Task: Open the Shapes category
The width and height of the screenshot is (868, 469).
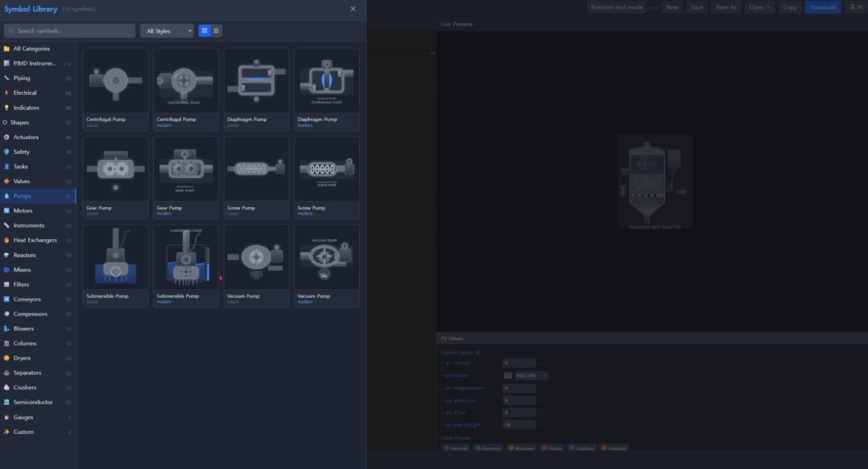Action: point(38,122)
